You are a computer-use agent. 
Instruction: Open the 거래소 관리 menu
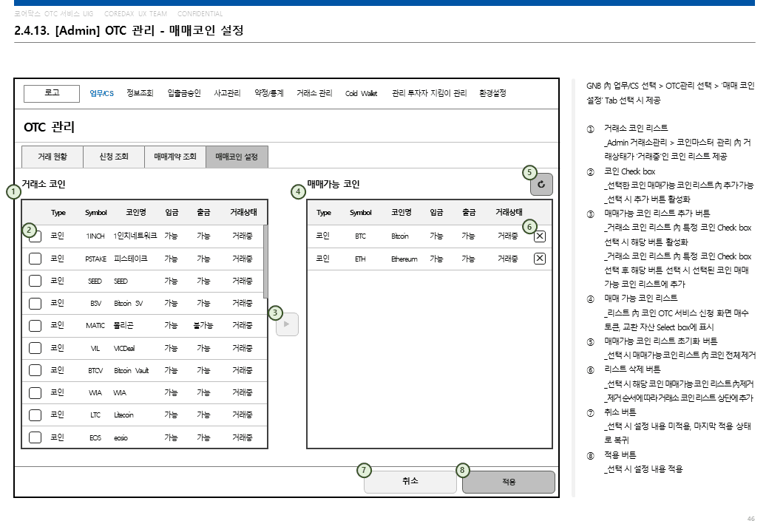point(314,93)
